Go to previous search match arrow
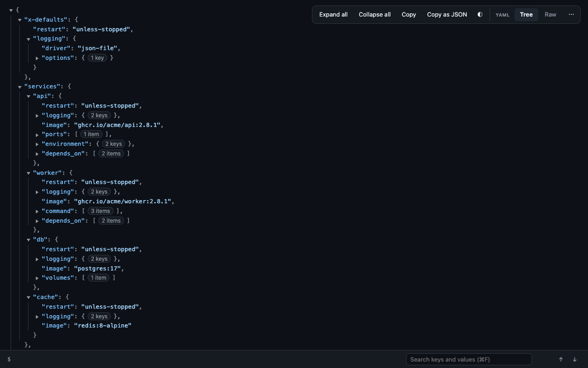Image resolution: width=588 pixels, height=368 pixels. click(561, 359)
